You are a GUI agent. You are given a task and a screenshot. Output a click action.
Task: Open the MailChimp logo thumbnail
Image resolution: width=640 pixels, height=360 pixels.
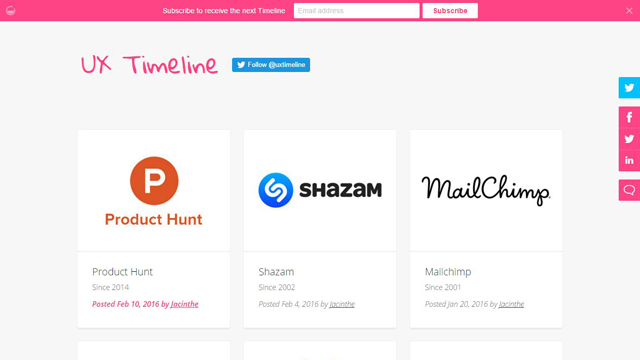pyautogui.click(x=486, y=191)
